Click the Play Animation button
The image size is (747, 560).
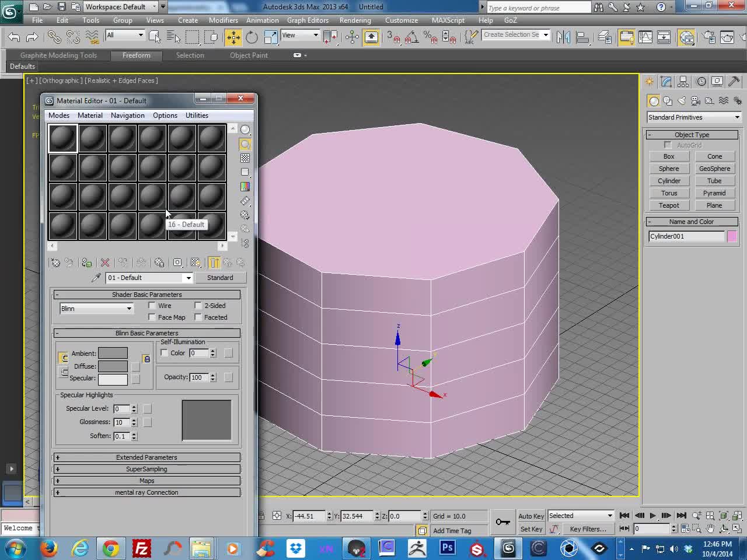[x=652, y=516]
